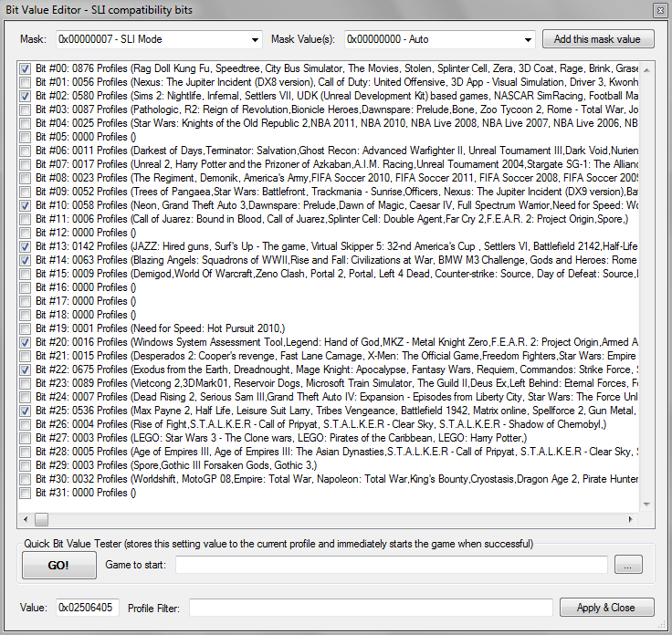Image resolution: width=672 pixels, height=635 pixels.
Task: Enable the Bit #15 Demigod checkbox
Action: click(26, 274)
